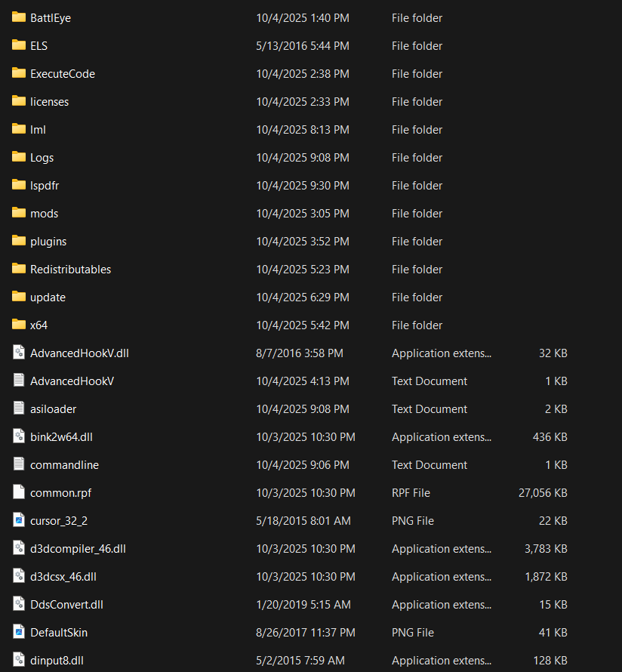The image size is (622, 672).
Task: Select the BattlEye folder icon
Action: tap(18, 17)
